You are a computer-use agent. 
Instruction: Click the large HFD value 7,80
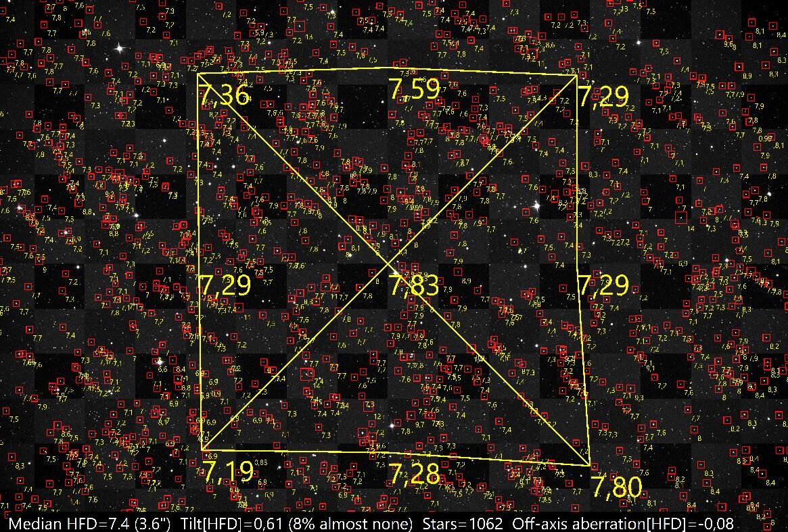(617, 487)
